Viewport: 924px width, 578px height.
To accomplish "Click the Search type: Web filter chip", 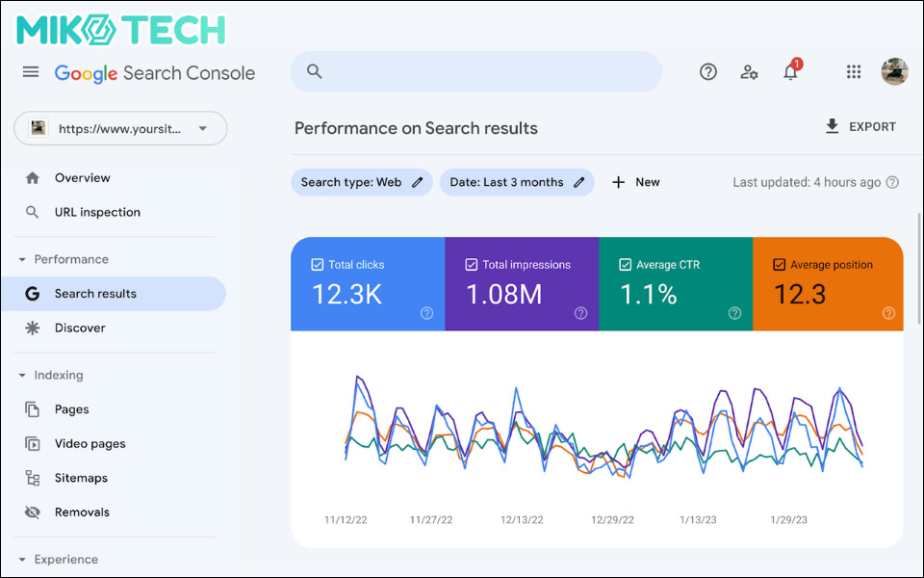I will tap(361, 182).
